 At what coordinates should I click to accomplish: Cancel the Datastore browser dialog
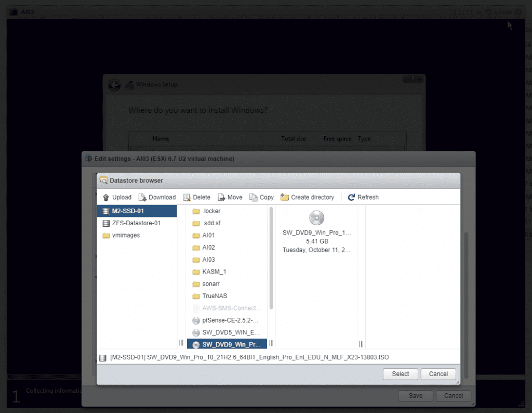click(x=438, y=374)
